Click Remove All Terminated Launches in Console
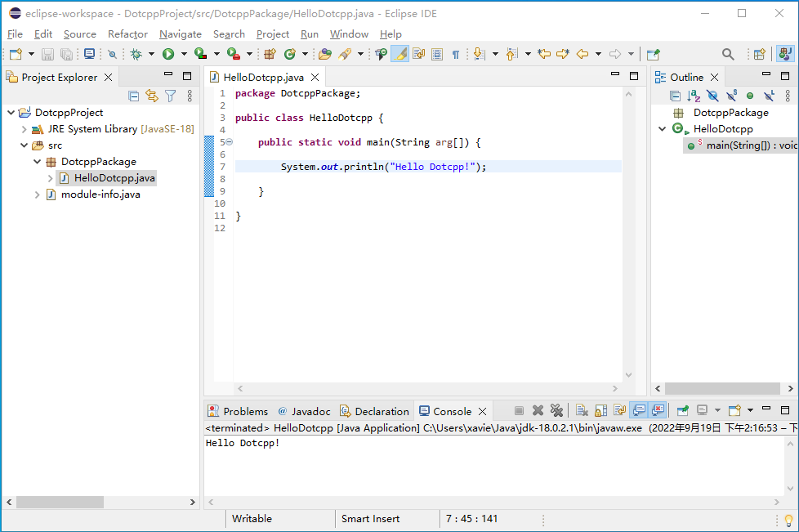Viewport: 799px width, 532px height. pos(556,410)
